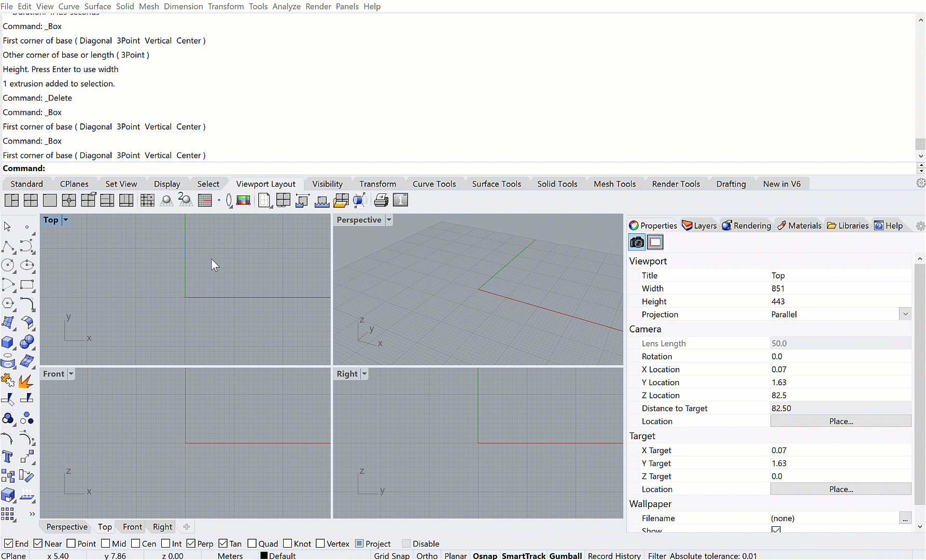926x560 pixels.
Task: Toggle the Near osnap checkbox
Action: coord(38,543)
